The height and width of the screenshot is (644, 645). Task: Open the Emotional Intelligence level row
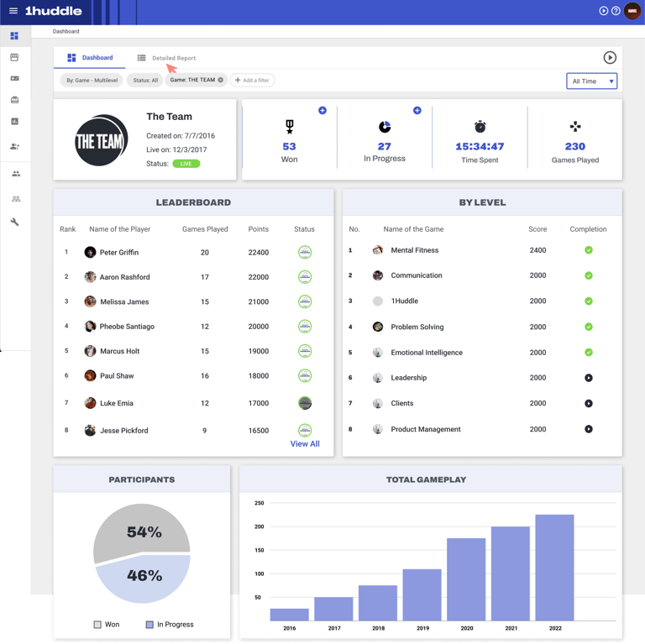pos(482,352)
